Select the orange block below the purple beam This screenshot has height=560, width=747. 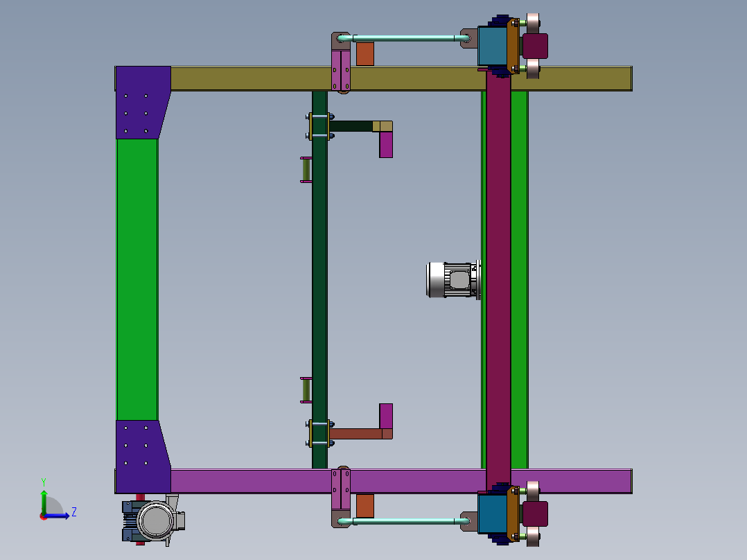365,506
